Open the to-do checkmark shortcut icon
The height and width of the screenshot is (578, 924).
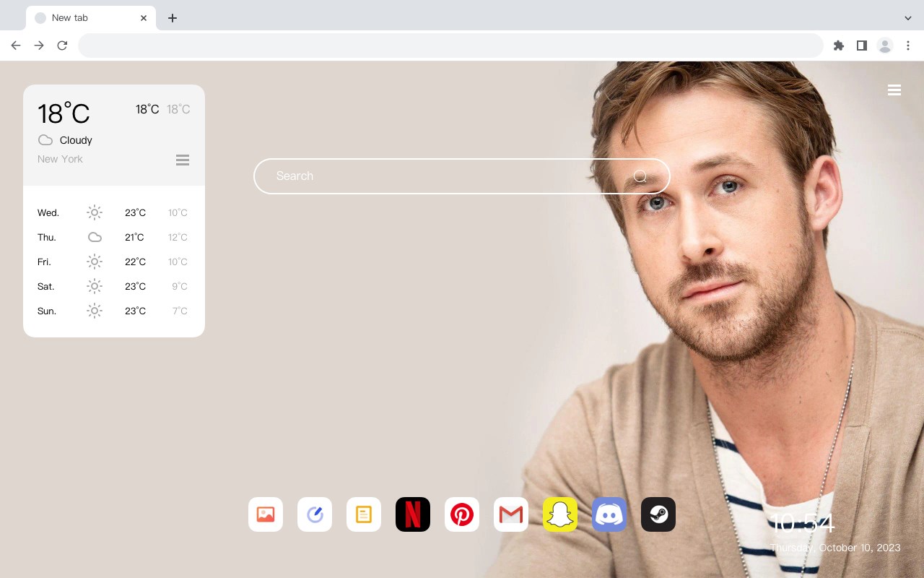315,514
